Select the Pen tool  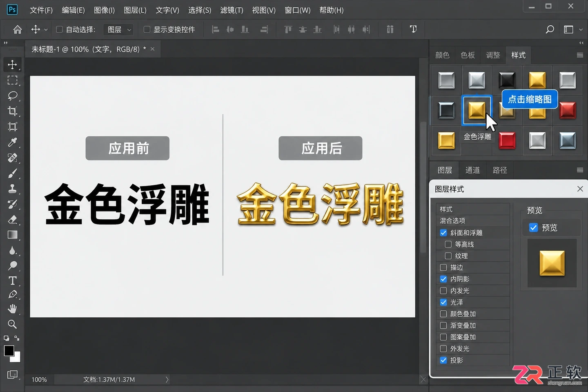point(13,294)
